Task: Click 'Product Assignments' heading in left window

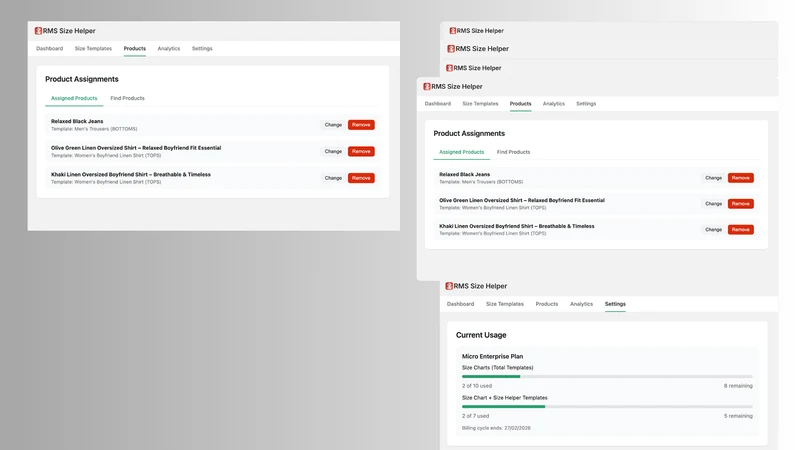Action: pos(82,79)
